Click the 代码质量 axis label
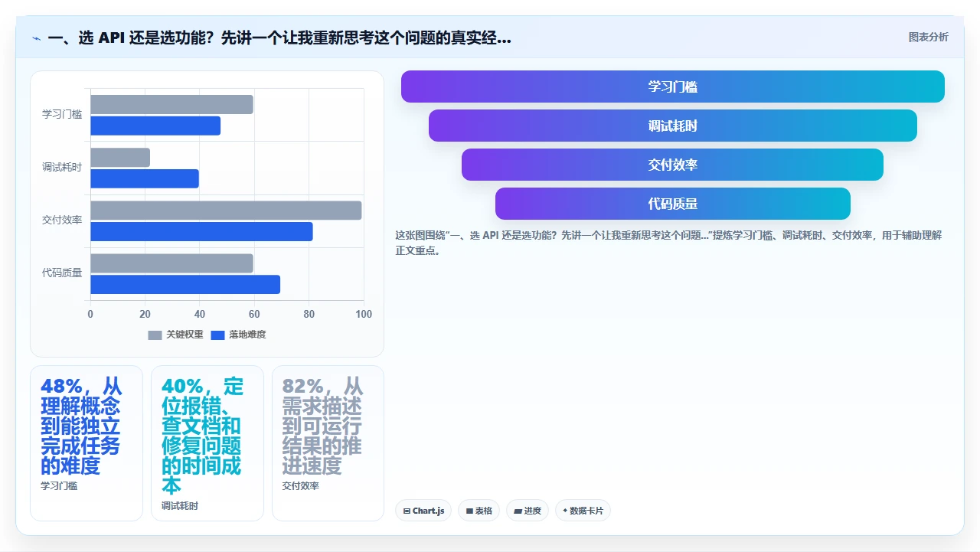This screenshot has height=552, width=980. point(62,273)
